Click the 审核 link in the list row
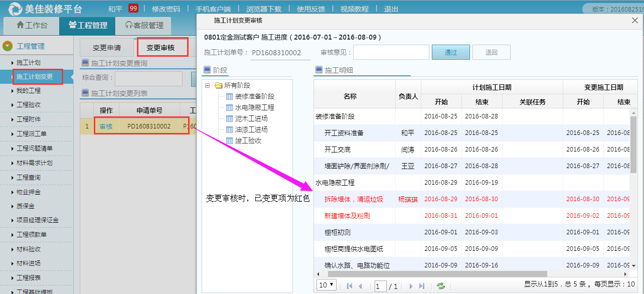The height and width of the screenshot is (294, 644). click(x=106, y=126)
